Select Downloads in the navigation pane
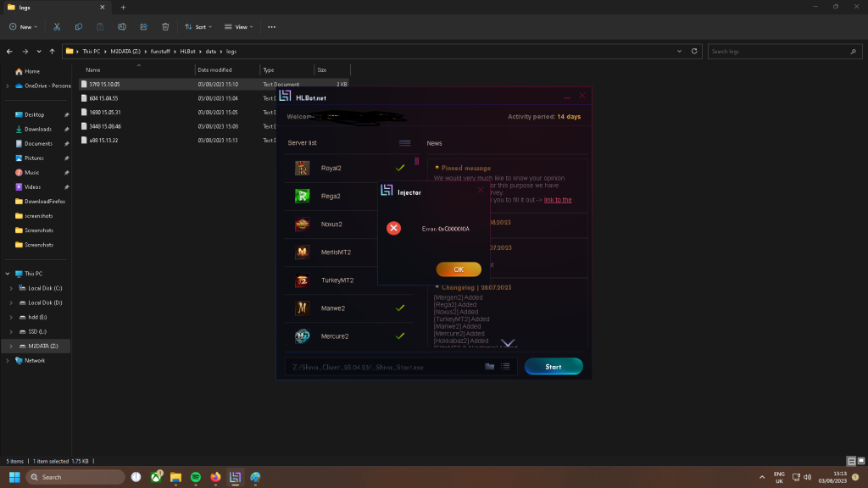 37,129
